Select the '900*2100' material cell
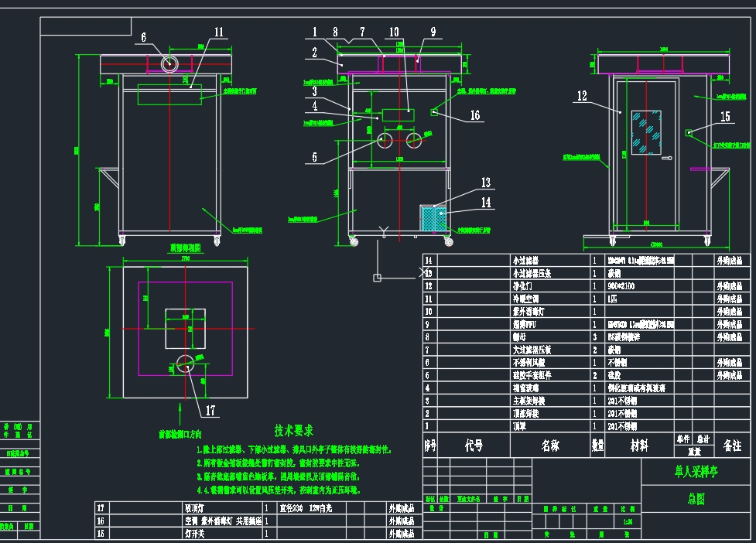This screenshot has height=543, width=756. point(621,285)
